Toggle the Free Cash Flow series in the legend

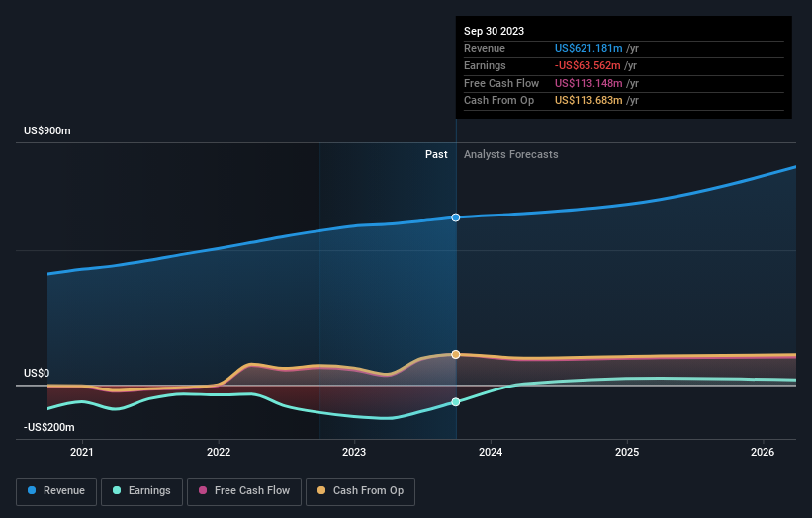(x=244, y=491)
